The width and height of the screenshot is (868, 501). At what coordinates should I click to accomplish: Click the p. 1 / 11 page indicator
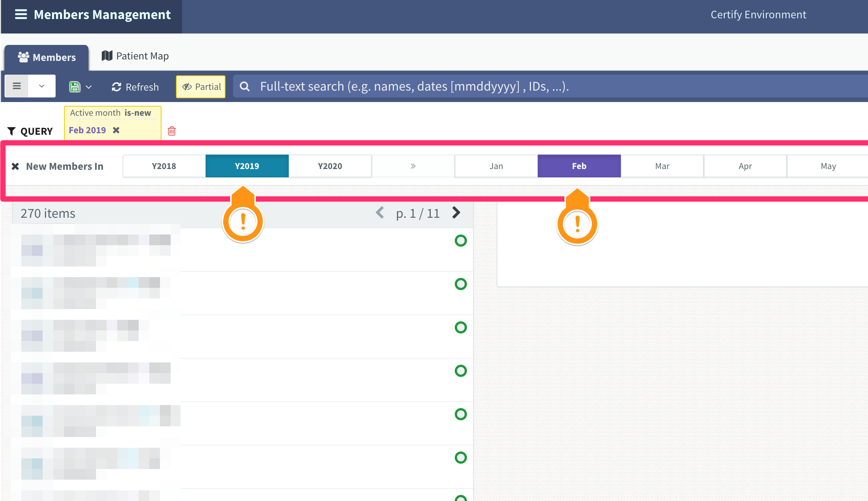[x=418, y=214]
